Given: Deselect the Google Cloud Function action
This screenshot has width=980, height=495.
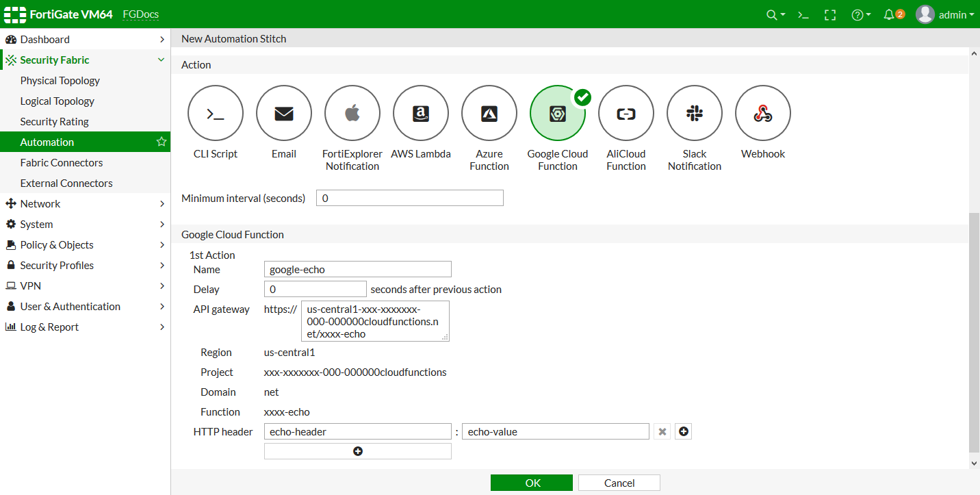Looking at the screenshot, I should coord(558,114).
